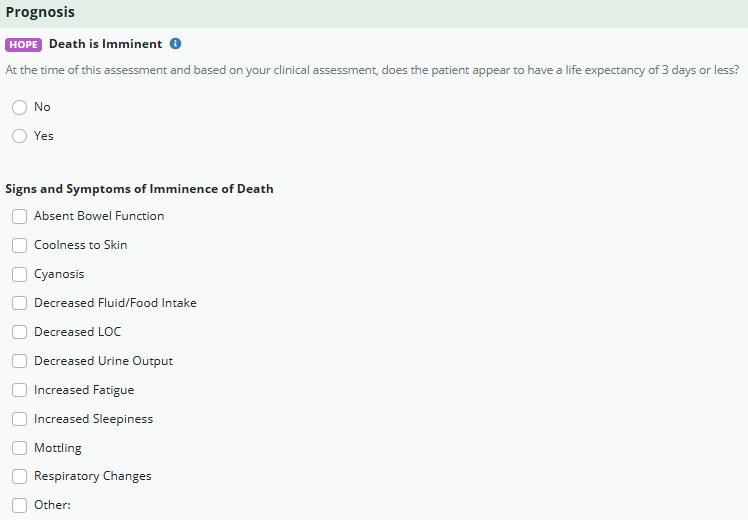Select the Yes radio button
Viewport: 748px width, 520px height.
[x=19, y=136]
